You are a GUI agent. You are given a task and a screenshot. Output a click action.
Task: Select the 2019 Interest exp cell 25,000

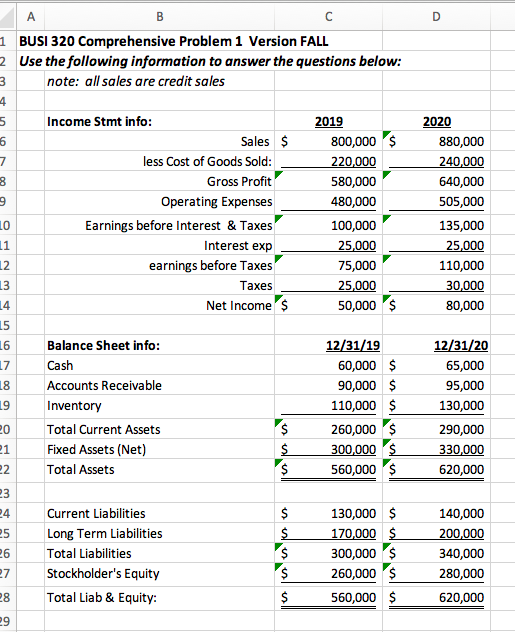328,245
